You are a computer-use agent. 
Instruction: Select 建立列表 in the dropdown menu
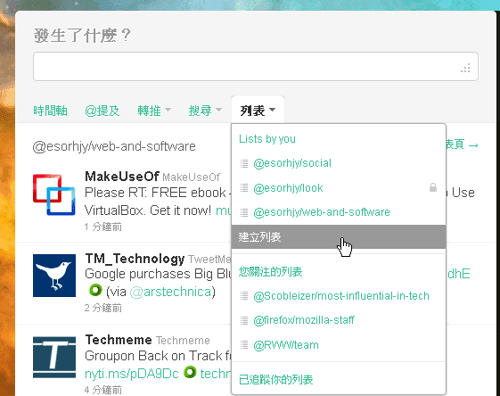coord(339,237)
